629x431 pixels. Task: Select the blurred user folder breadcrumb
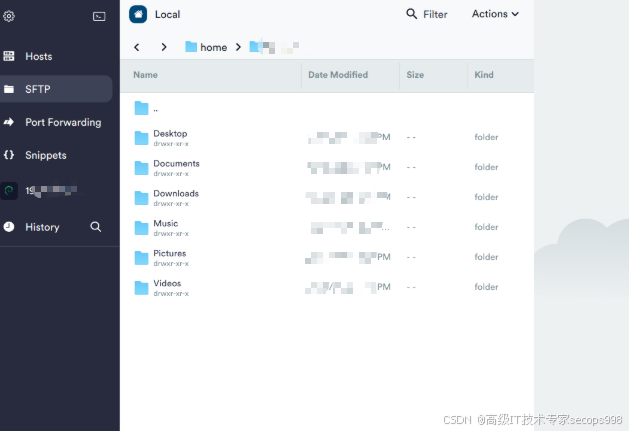(274, 47)
